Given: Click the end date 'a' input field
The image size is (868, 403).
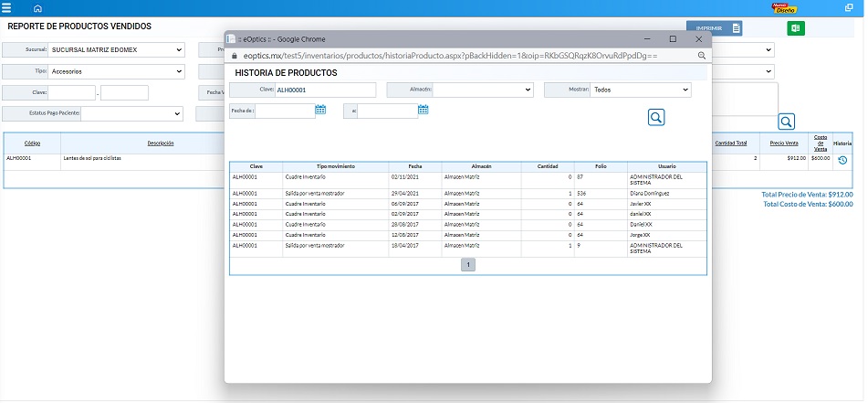Looking at the screenshot, I should tap(388, 111).
